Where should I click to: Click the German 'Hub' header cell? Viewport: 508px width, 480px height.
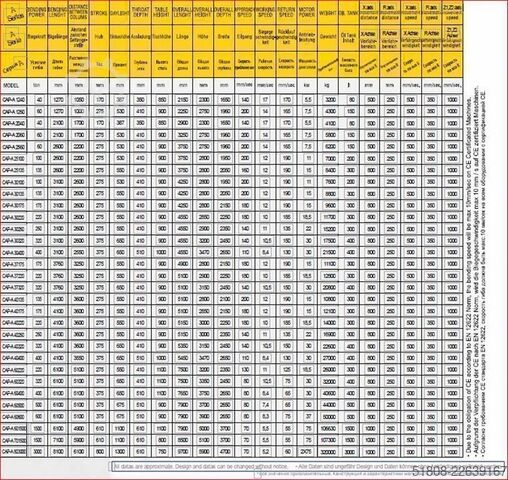99,37
